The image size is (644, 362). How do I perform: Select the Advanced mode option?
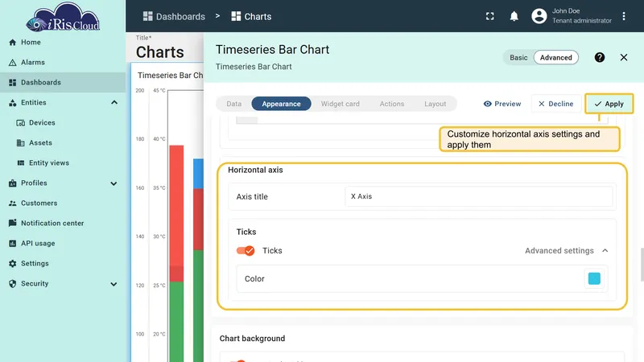tap(555, 57)
